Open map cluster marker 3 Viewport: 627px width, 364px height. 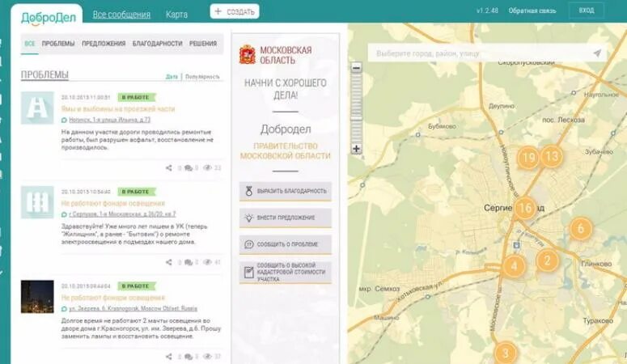(506, 353)
